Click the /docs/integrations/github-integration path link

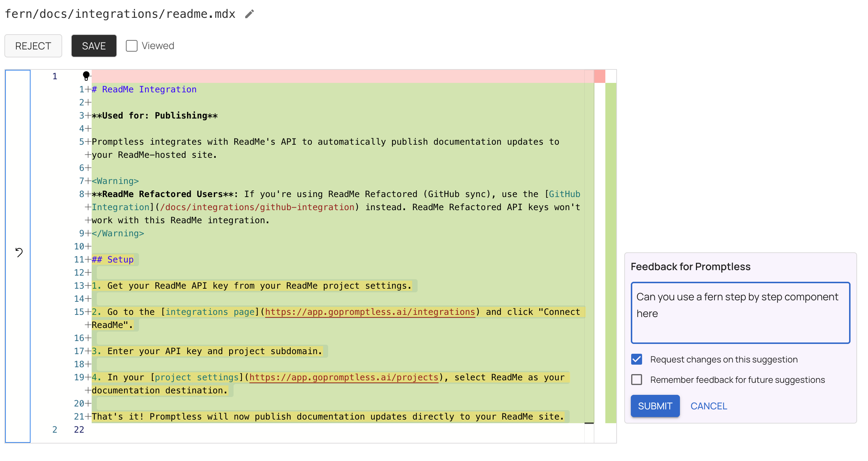point(257,207)
